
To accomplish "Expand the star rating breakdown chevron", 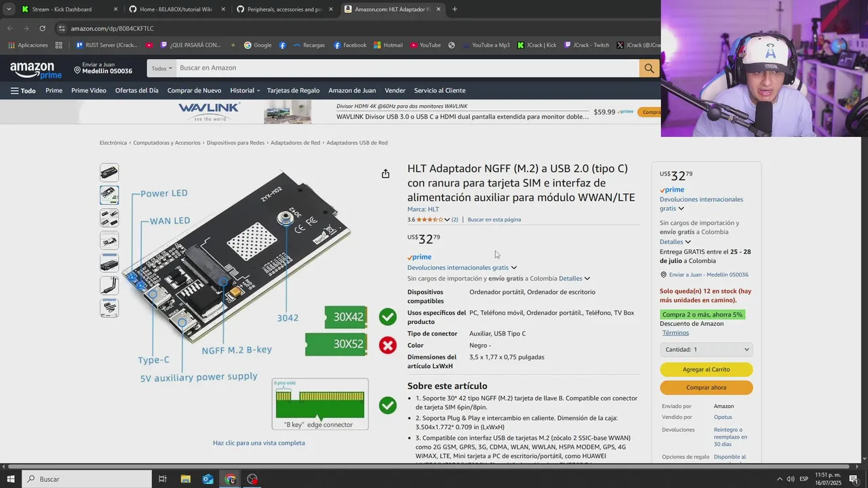I will click(x=447, y=220).
